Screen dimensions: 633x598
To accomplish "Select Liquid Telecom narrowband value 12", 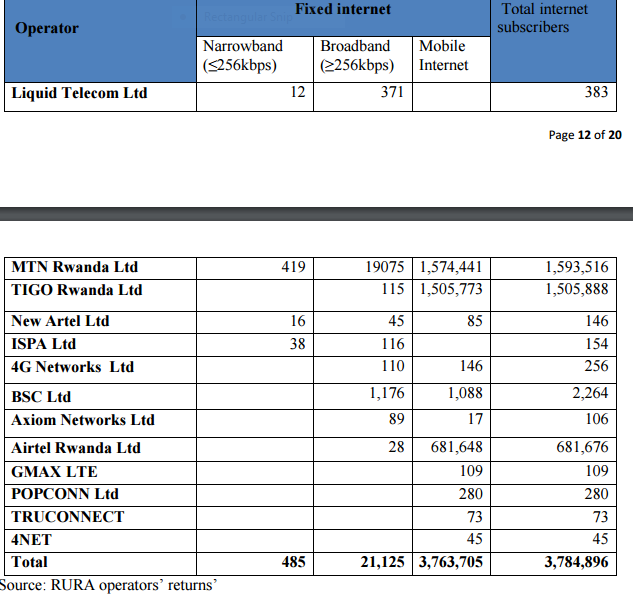I will tap(298, 92).
